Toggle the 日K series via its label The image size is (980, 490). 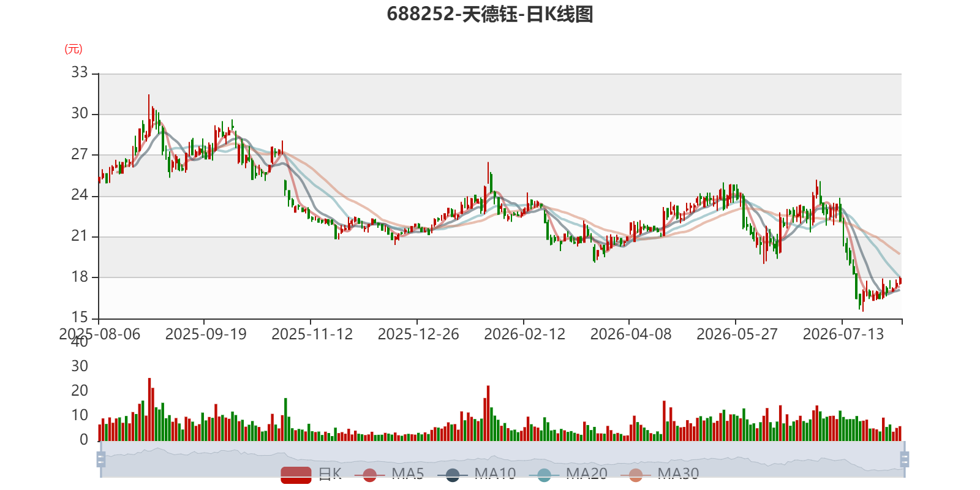pyautogui.click(x=330, y=474)
